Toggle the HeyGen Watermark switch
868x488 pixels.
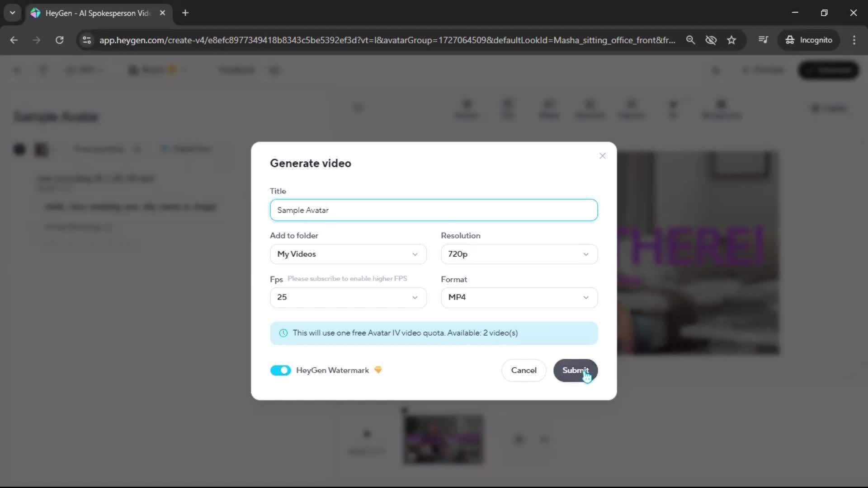point(280,371)
